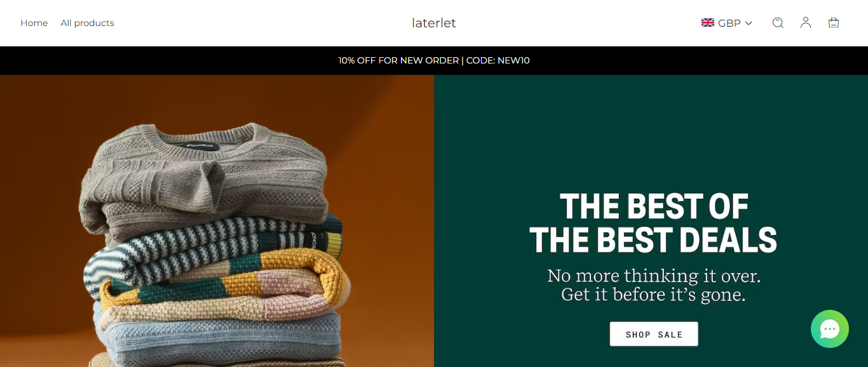
Task: Open the user account icon
Action: (x=806, y=23)
